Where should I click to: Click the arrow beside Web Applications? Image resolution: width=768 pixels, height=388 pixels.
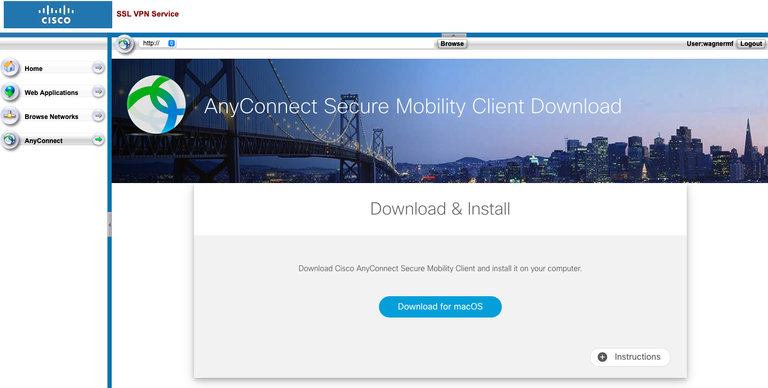pos(98,92)
